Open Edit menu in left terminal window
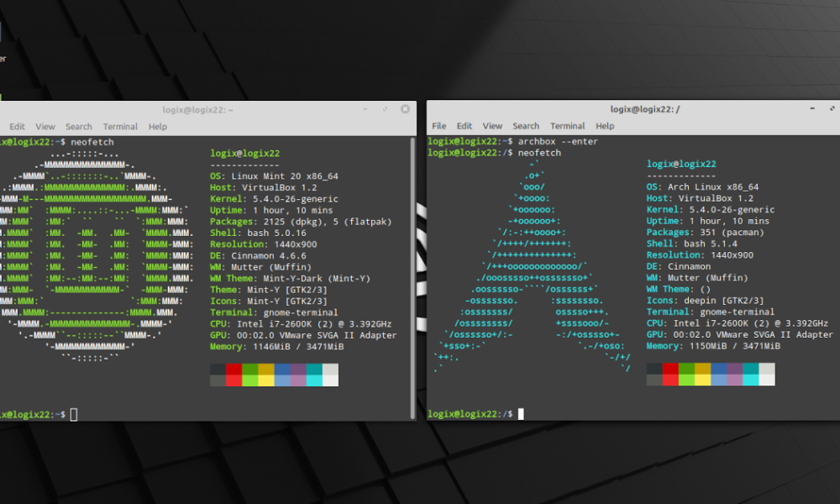 (17, 126)
